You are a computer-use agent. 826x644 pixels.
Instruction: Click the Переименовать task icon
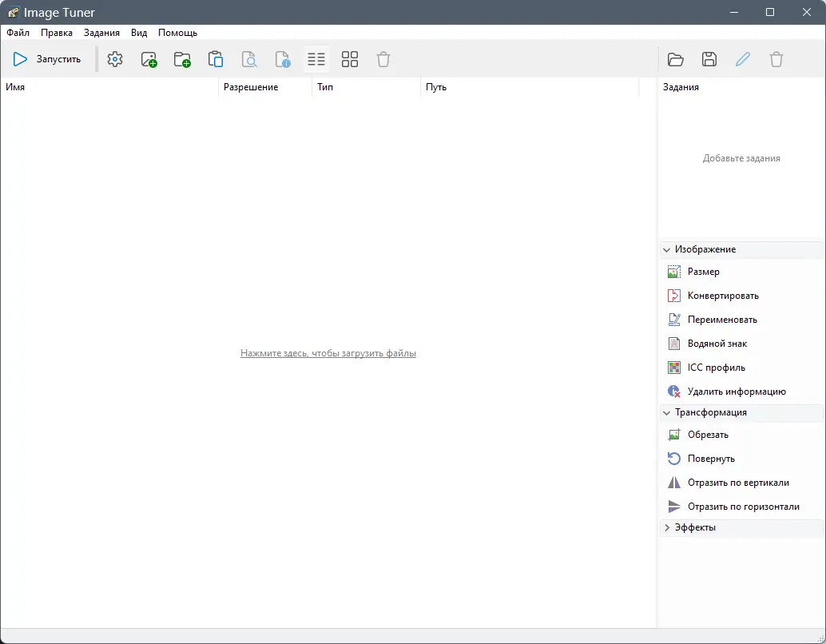(x=673, y=320)
